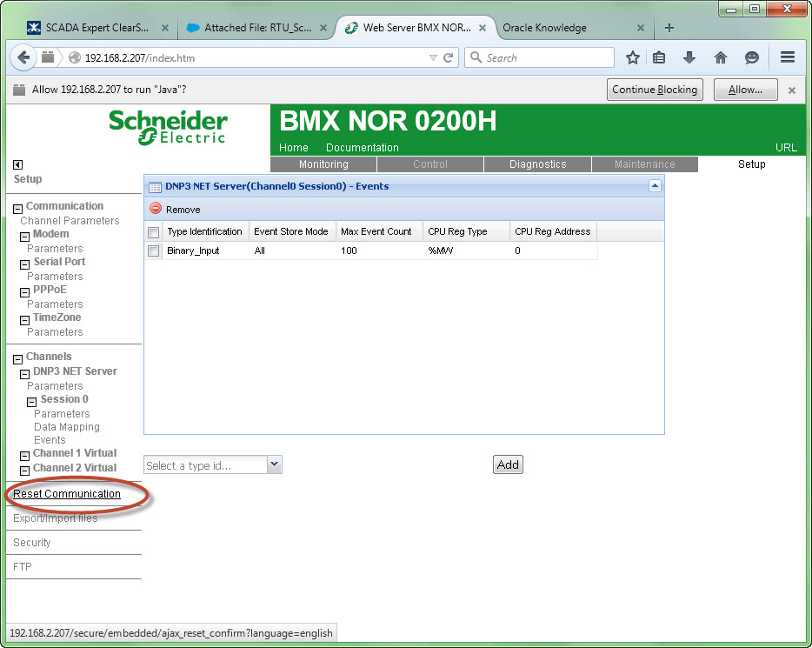Image resolution: width=812 pixels, height=648 pixels.
Task: Reload the page with the refresh icon
Action: point(449,57)
